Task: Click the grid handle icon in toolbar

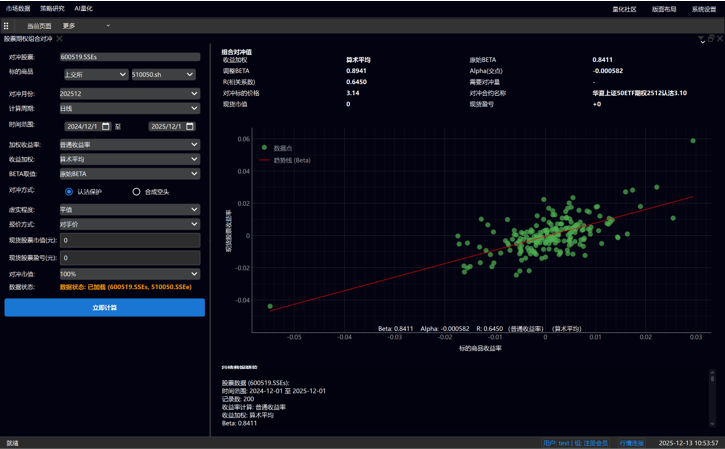Action: [6, 26]
